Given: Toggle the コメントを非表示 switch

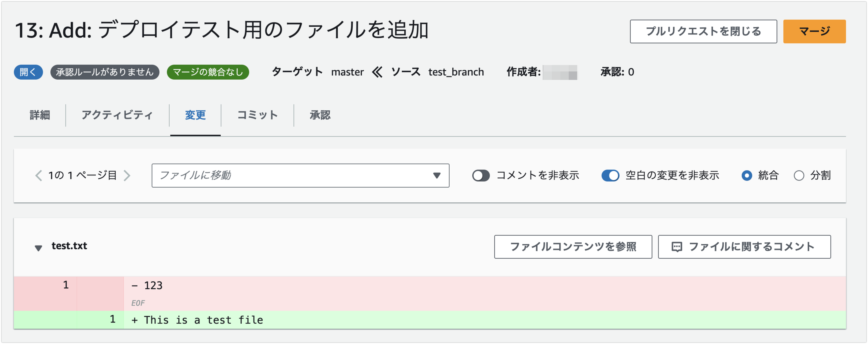Looking at the screenshot, I should pyautogui.click(x=481, y=176).
